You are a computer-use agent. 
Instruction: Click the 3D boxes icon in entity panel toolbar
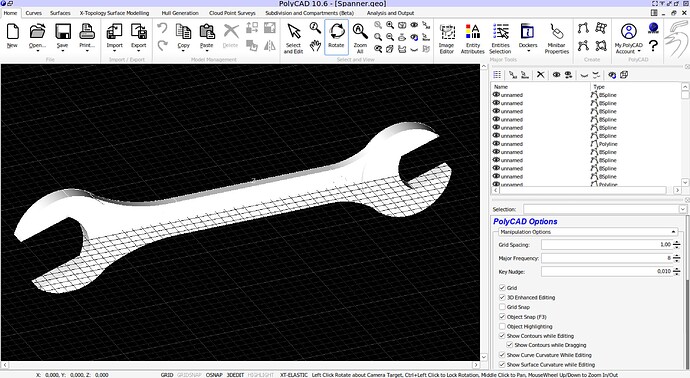click(624, 75)
